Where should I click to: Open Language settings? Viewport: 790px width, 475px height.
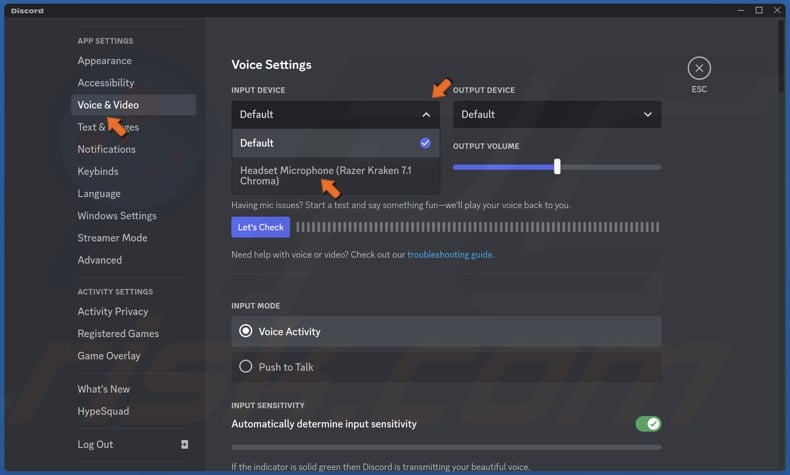coord(99,193)
